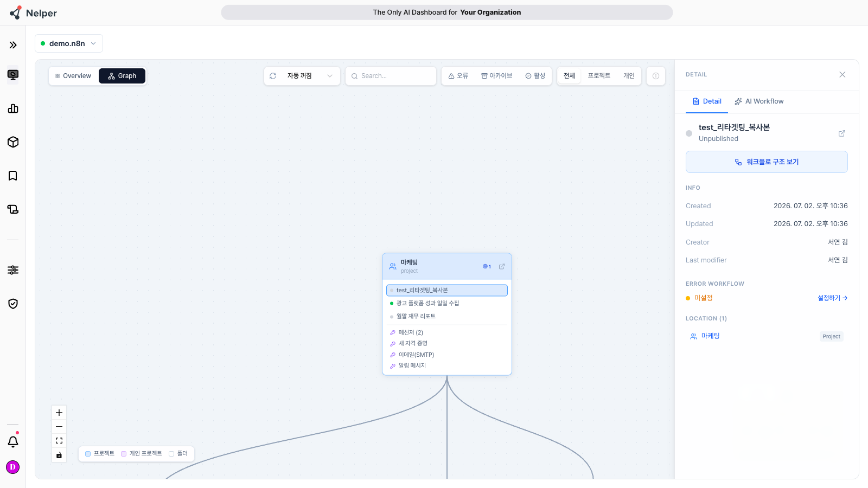The height and width of the screenshot is (488, 868).
Task: Switch to the AI Workflow tab
Action: [x=759, y=101]
